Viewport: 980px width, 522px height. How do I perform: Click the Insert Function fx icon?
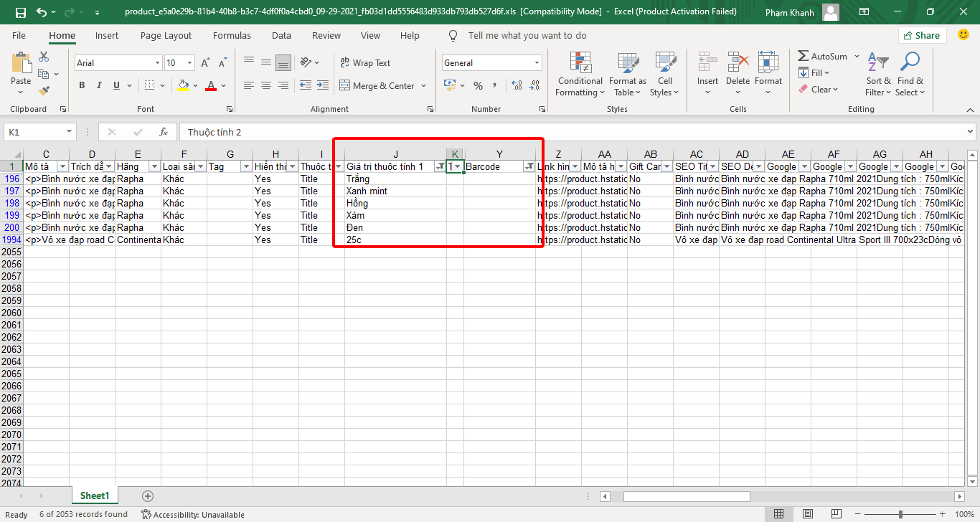164,132
